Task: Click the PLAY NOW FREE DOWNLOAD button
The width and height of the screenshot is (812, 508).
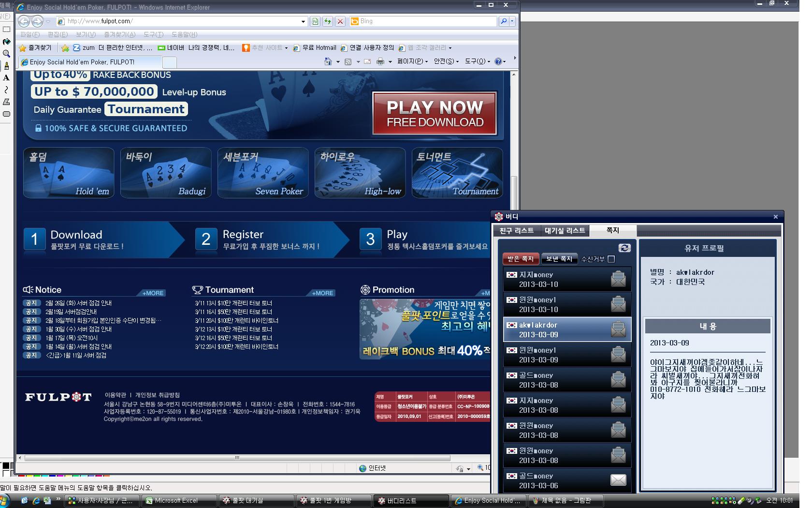Action: (435, 114)
